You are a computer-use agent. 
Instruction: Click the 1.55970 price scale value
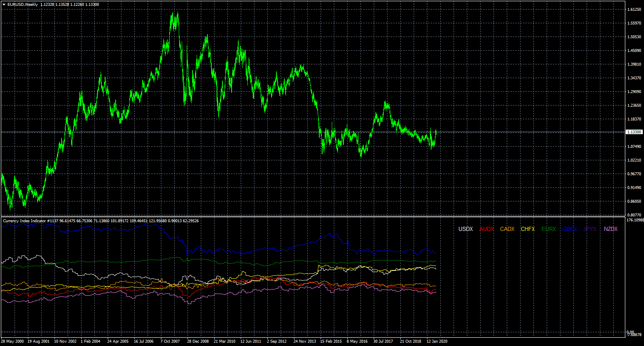tap(634, 23)
